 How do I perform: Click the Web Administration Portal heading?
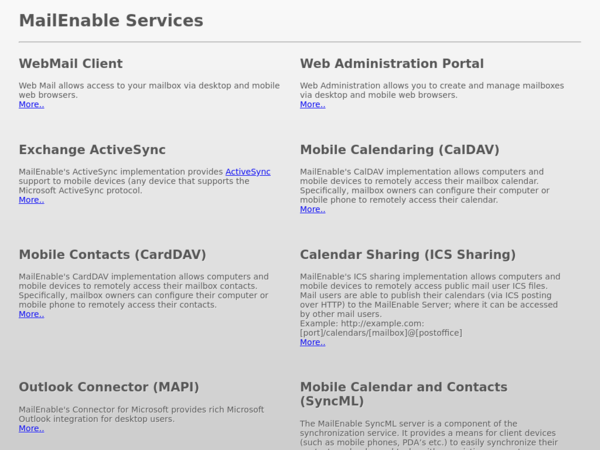tap(392, 64)
